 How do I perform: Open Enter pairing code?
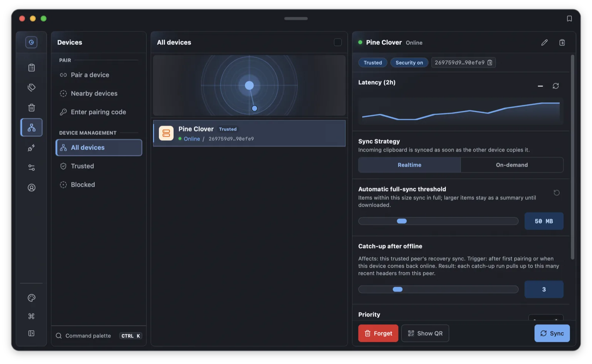(x=99, y=112)
